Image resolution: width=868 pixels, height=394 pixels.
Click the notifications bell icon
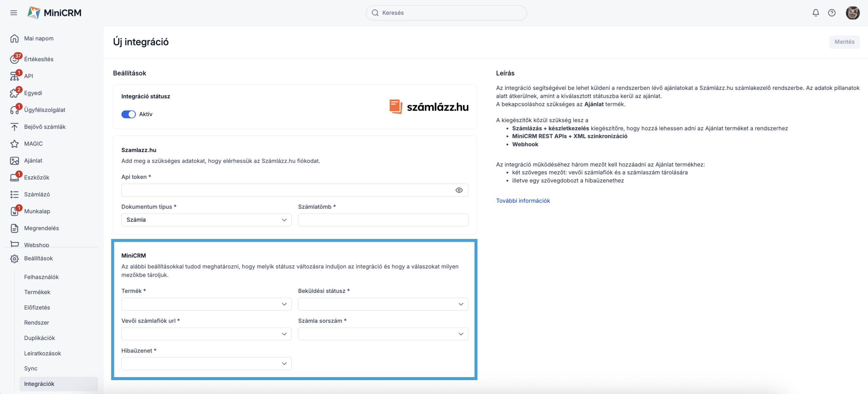click(x=815, y=13)
